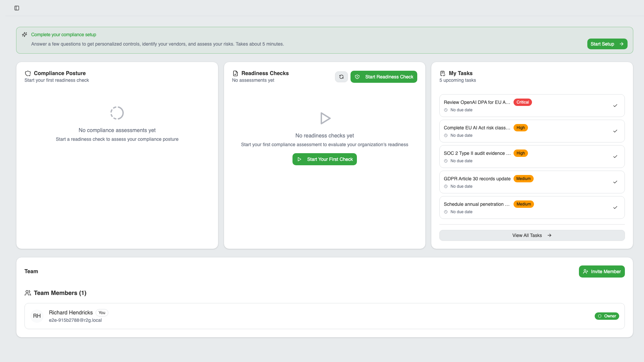Invite a new team member

pos(602,271)
